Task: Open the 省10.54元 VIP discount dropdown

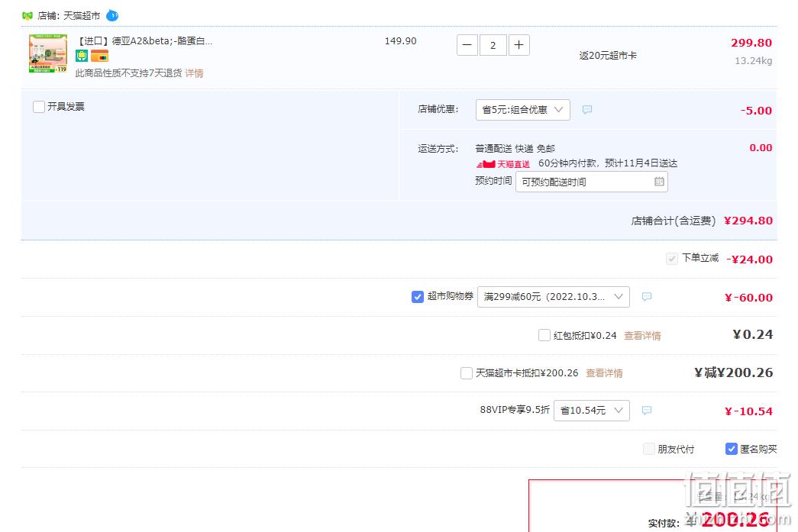Action: (x=591, y=411)
